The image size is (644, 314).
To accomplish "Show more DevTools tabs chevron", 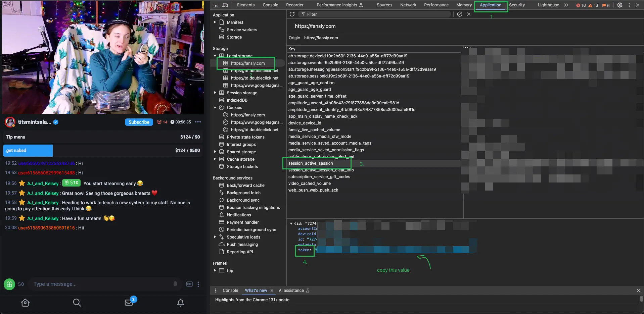I will 566,5.
